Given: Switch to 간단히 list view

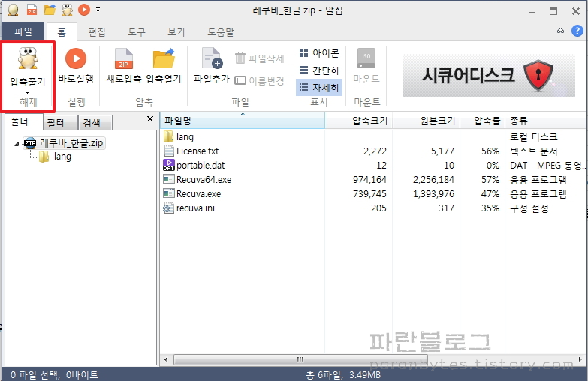Looking at the screenshot, I should (319, 70).
